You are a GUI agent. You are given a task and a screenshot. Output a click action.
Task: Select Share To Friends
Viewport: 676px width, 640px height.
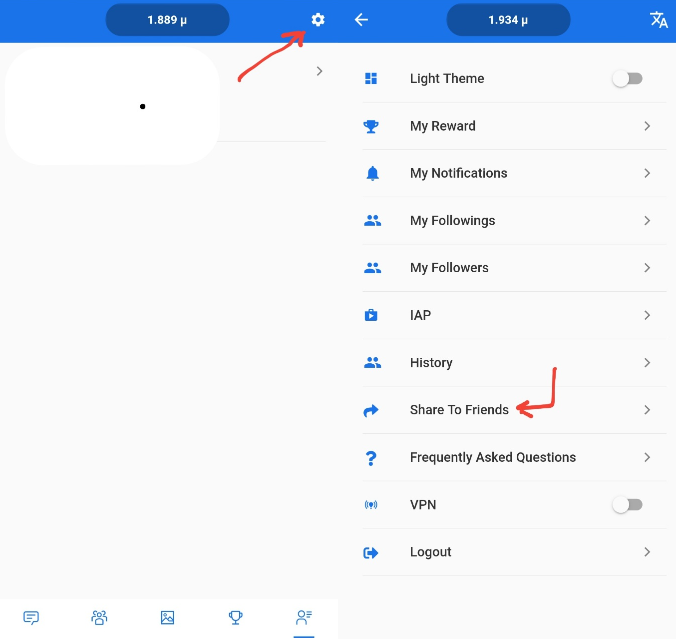coord(514,410)
